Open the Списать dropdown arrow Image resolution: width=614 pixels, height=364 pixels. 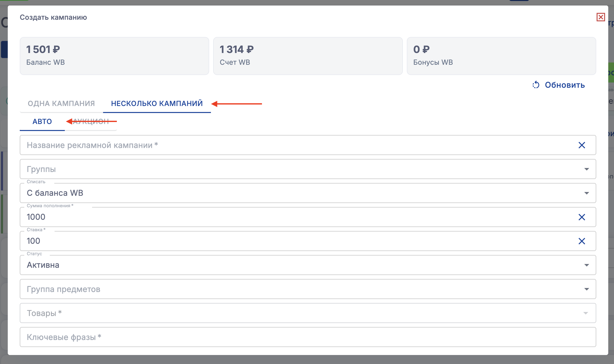(586, 193)
